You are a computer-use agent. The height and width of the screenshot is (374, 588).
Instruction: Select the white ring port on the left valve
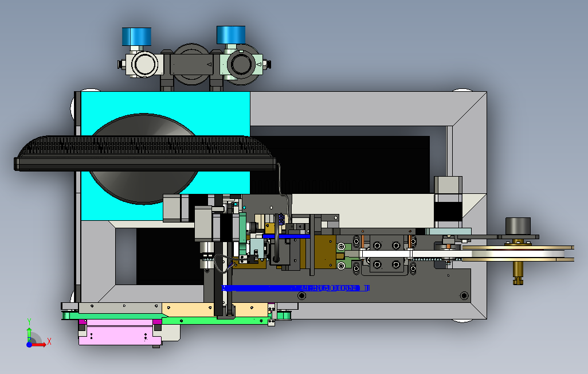coord(144,64)
